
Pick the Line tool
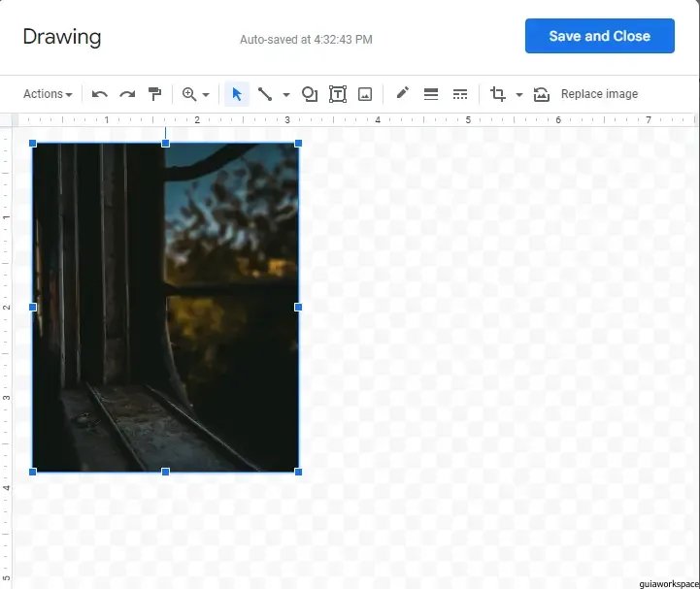click(265, 94)
